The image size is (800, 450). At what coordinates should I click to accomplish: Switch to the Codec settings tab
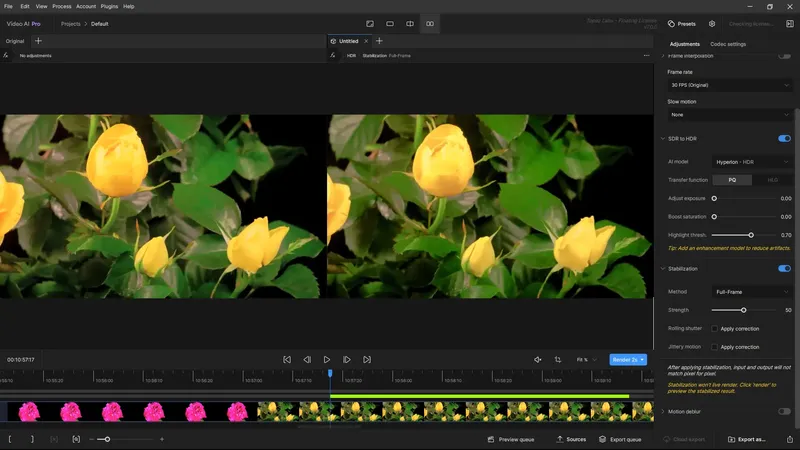click(728, 44)
